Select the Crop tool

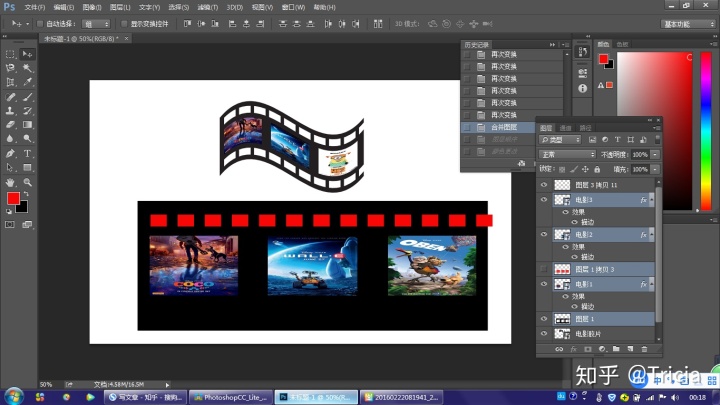point(10,82)
